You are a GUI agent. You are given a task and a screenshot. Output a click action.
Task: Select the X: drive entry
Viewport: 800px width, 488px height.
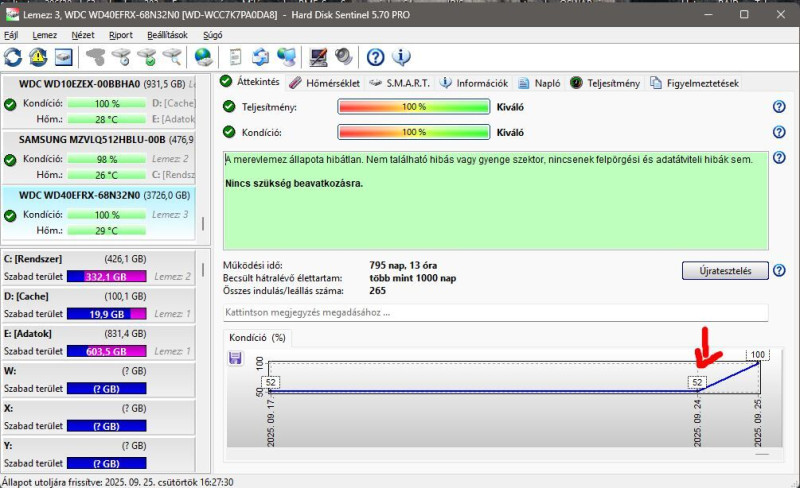(x=99, y=417)
